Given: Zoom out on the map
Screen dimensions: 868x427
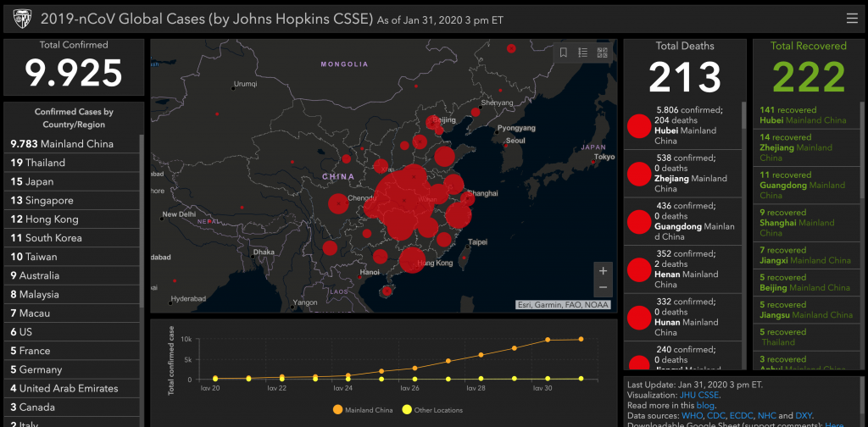Looking at the screenshot, I should point(603,289).
